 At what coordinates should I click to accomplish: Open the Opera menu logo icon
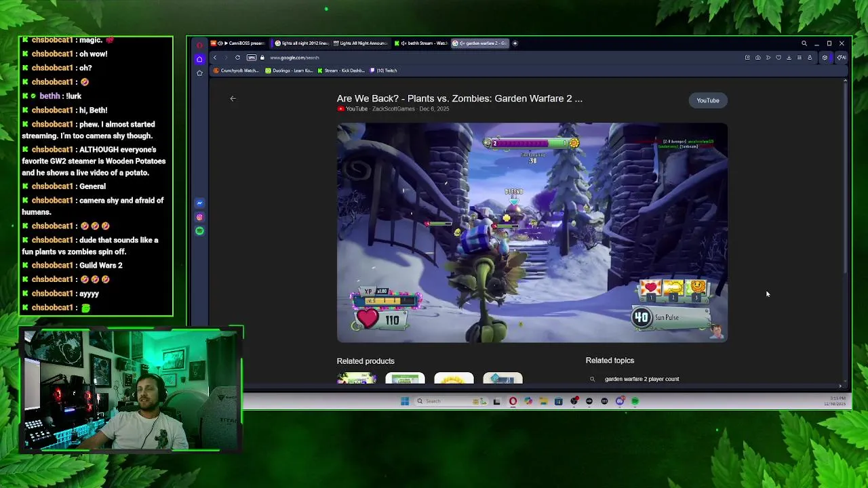click(199, 45)
